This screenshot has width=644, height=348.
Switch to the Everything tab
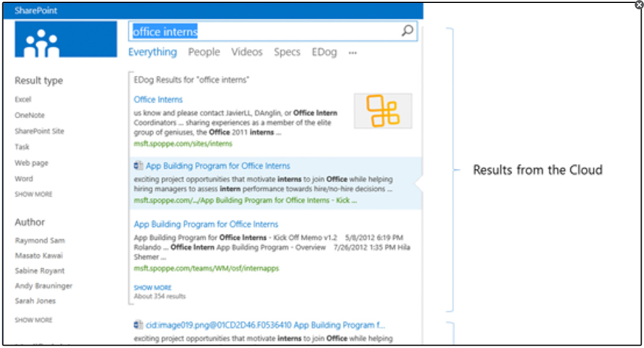point(153,52)
